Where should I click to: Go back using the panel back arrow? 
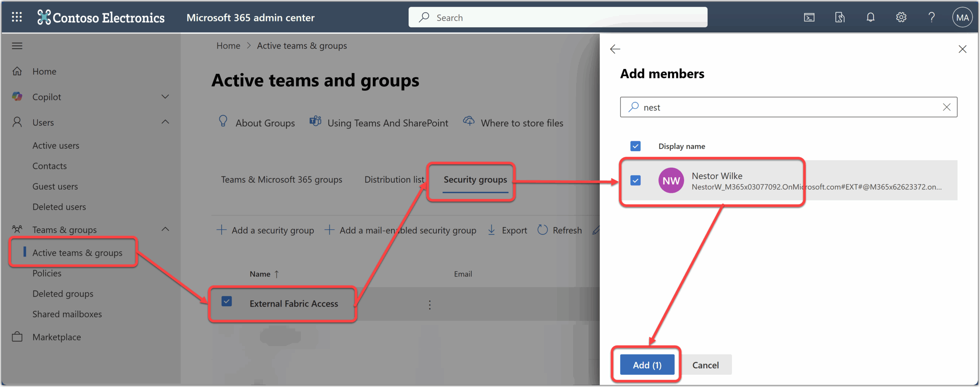pyautogui.click(x=615, y=49)
